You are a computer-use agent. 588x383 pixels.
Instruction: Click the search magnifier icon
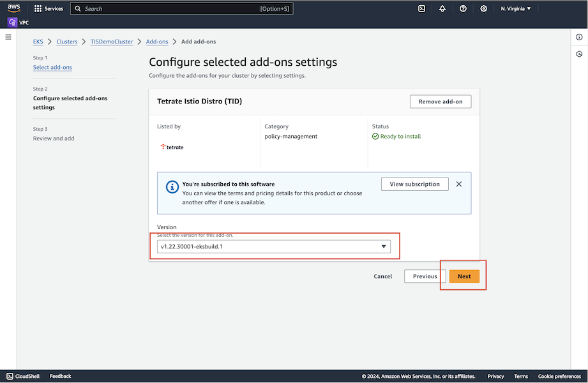pos(78,9)
